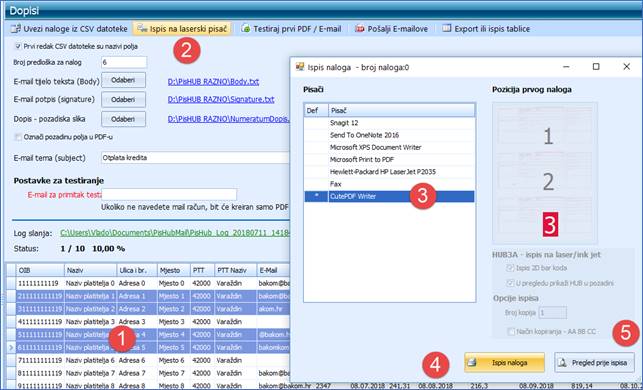Toggle Ispis 2D bar koda checkbox
Viewport: 643px width, 390px height.
[510, 268]
